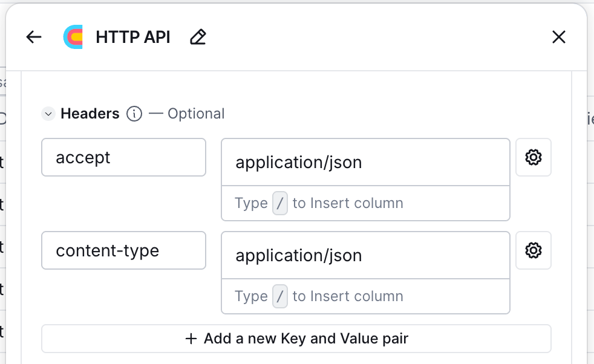This screenshot has height=364, width=594.
Task: Edit the accept key field
Action: click(123, 157)
